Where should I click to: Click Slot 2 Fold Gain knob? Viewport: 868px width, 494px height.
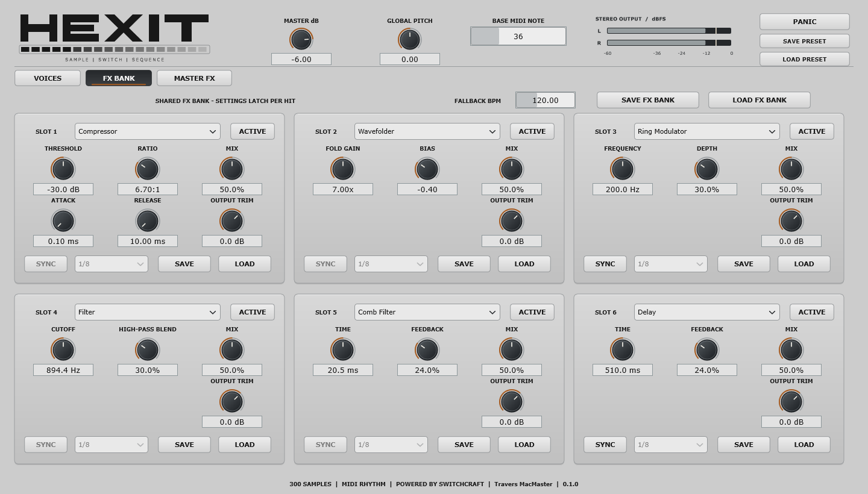coord(343,169)
